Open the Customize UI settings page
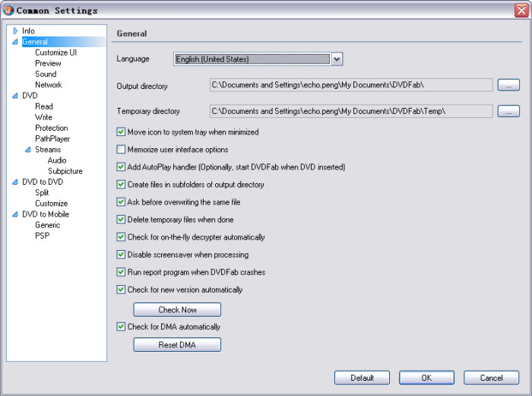Viewport: 532px width, 396px height. coord(56,52)
